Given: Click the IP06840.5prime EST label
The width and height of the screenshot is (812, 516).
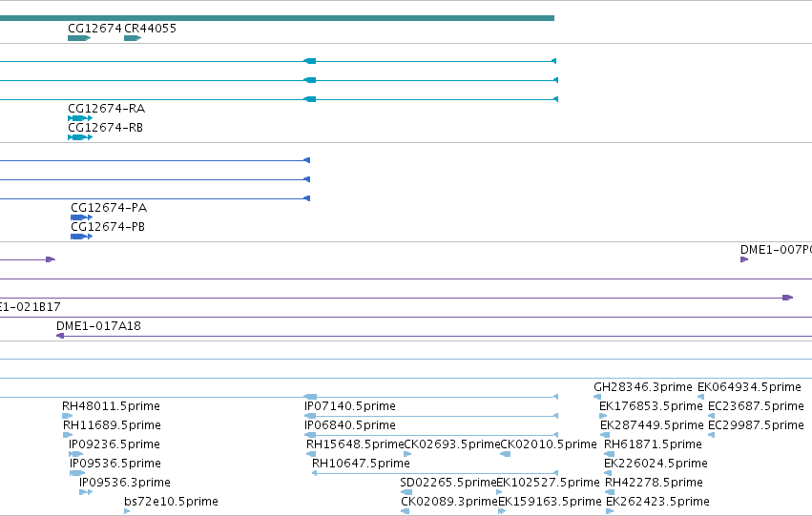Looking at the screenshot, I should (350, 424).
